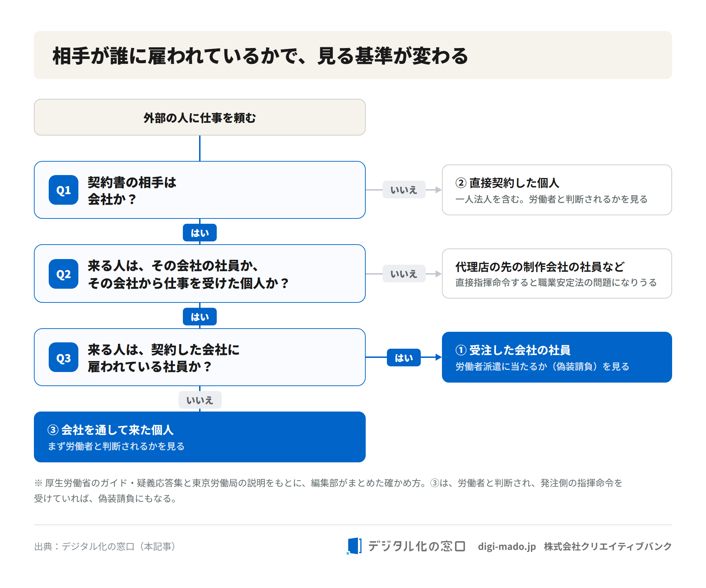Open the digi-mado.jp link
The height and width of the screenshot is (588, 706).
507,546
